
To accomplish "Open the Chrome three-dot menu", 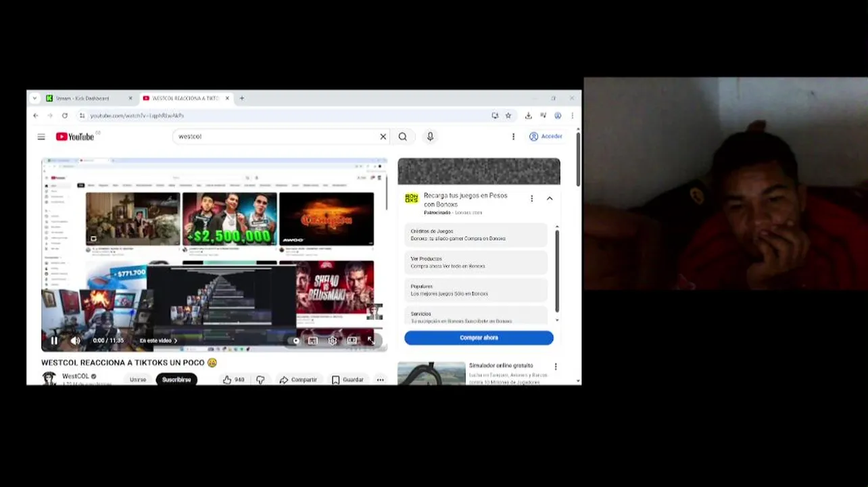I will (x=572, y=116).
